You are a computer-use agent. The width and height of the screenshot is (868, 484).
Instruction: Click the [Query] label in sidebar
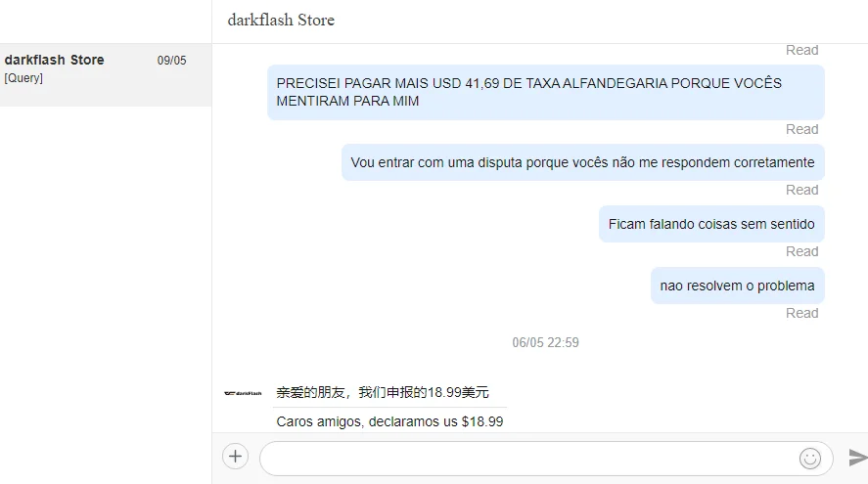click(23, 78)
